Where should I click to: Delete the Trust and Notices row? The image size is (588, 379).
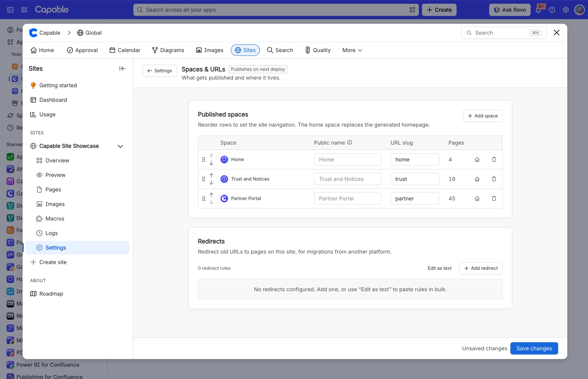click(x=494, y=179)
